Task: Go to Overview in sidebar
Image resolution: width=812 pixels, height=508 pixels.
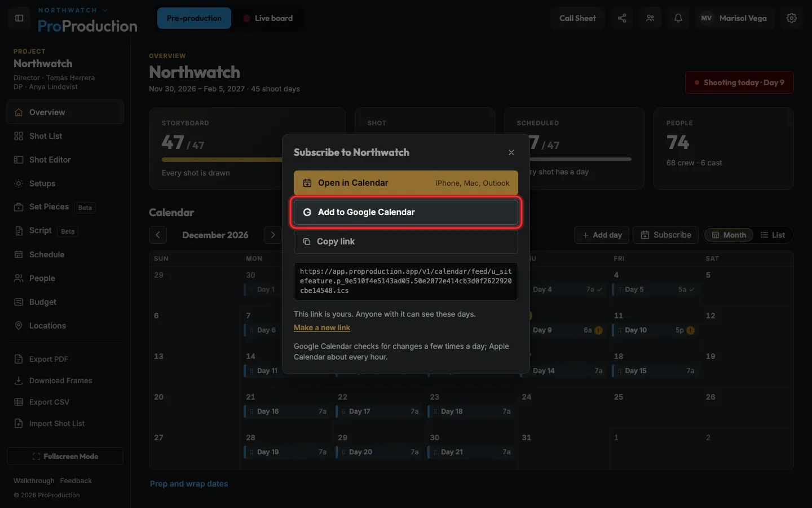Action: coord(65,112)
